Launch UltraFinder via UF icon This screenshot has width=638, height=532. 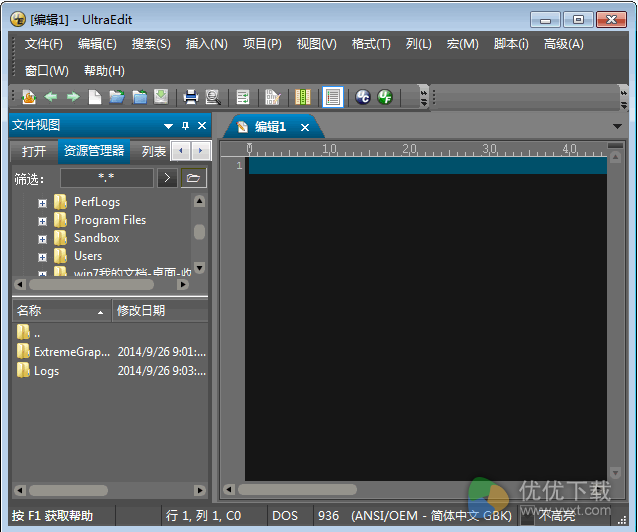point(385,97)
